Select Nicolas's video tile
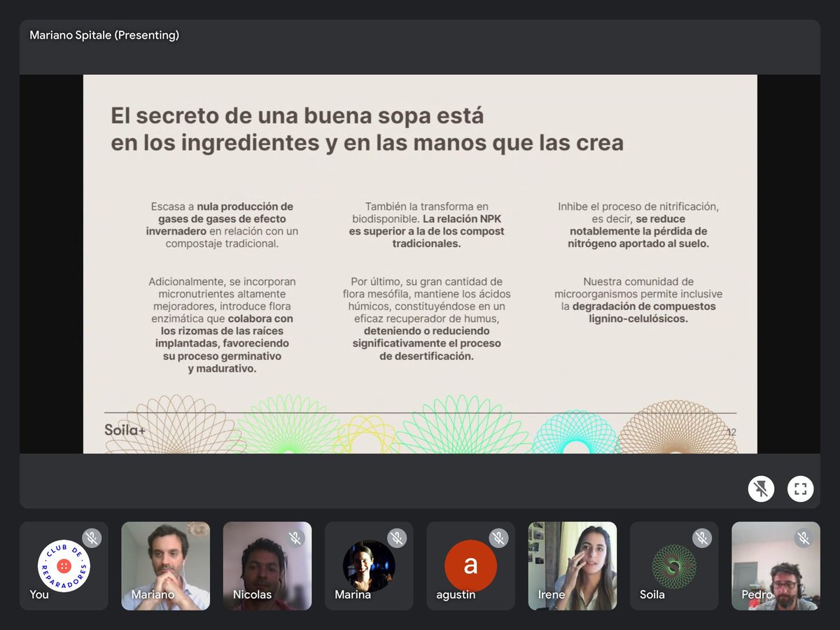Viewport: 840px width, 630px height. tap(267, 566)
